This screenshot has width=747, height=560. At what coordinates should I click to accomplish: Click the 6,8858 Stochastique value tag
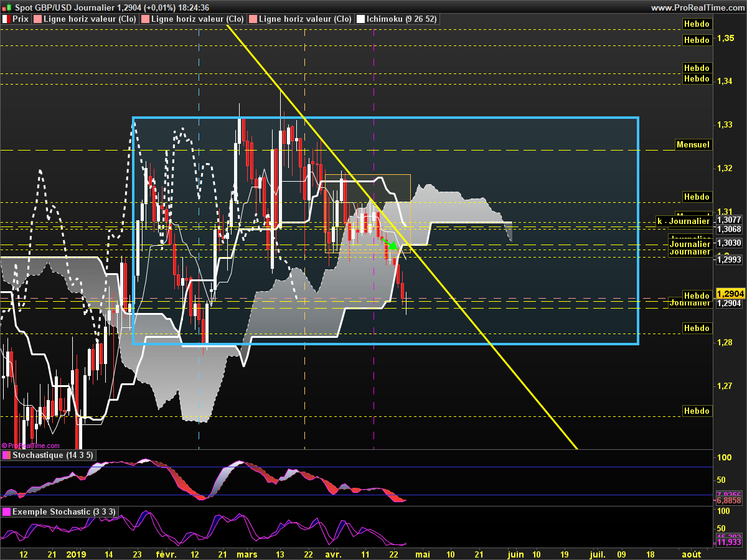[x=729, y=500]
